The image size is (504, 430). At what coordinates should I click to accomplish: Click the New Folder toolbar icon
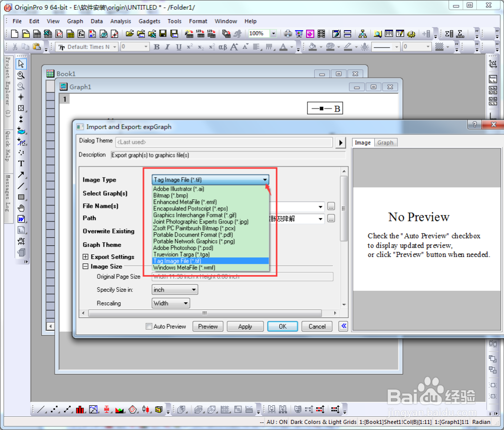[26, 34]
